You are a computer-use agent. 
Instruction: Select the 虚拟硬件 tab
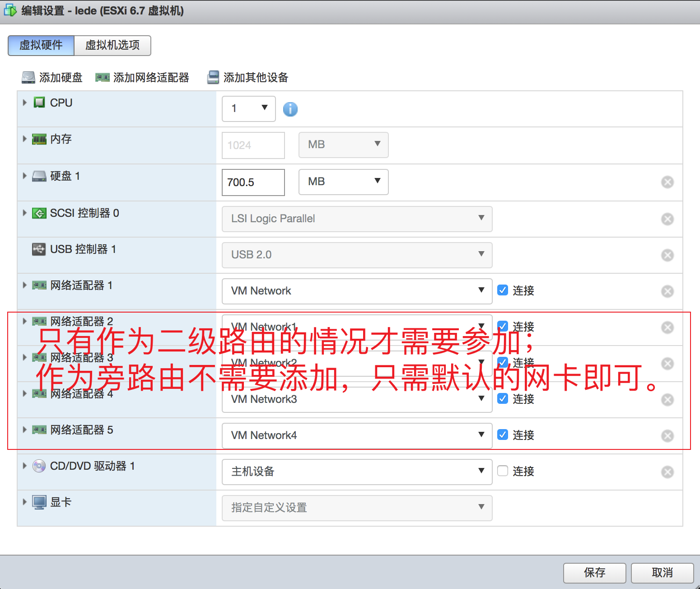[41, 45]
